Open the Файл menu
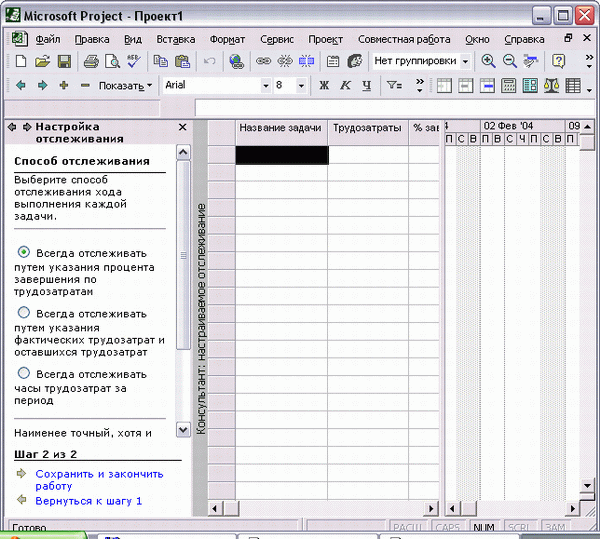The image size is (600, 539). click(48, 39)
